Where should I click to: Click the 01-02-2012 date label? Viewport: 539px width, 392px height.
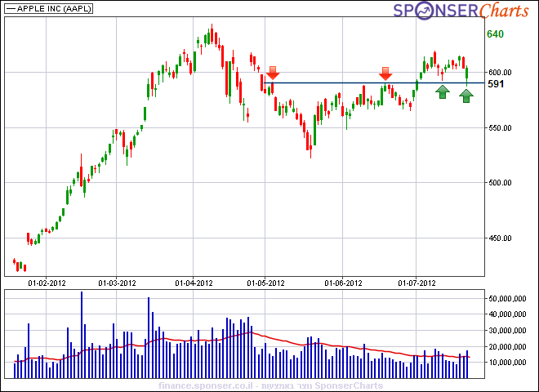47,283
